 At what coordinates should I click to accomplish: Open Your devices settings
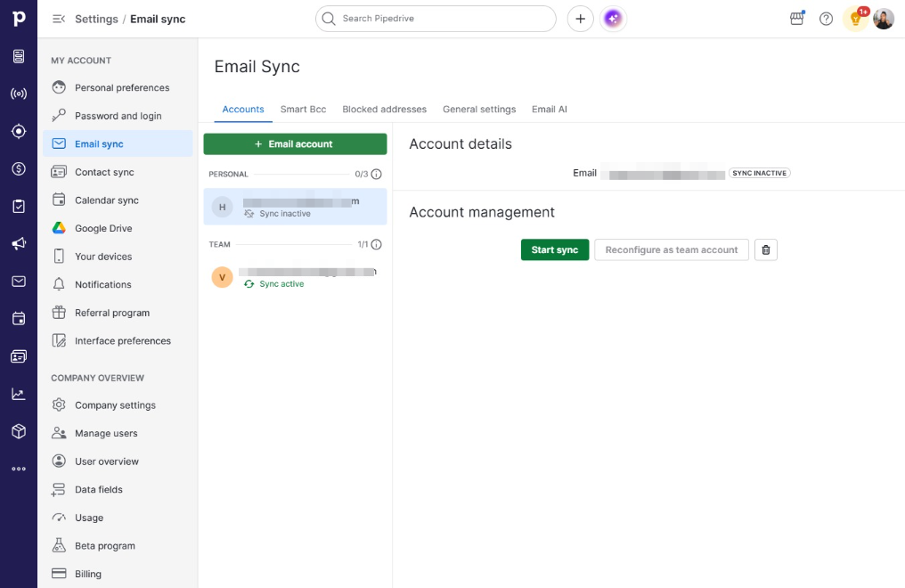118,257
